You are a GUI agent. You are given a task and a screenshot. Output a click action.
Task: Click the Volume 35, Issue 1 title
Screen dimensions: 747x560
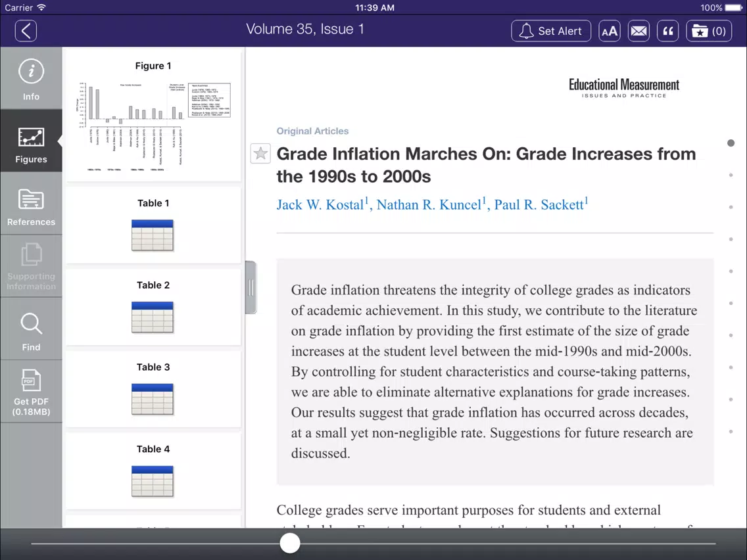305,30
